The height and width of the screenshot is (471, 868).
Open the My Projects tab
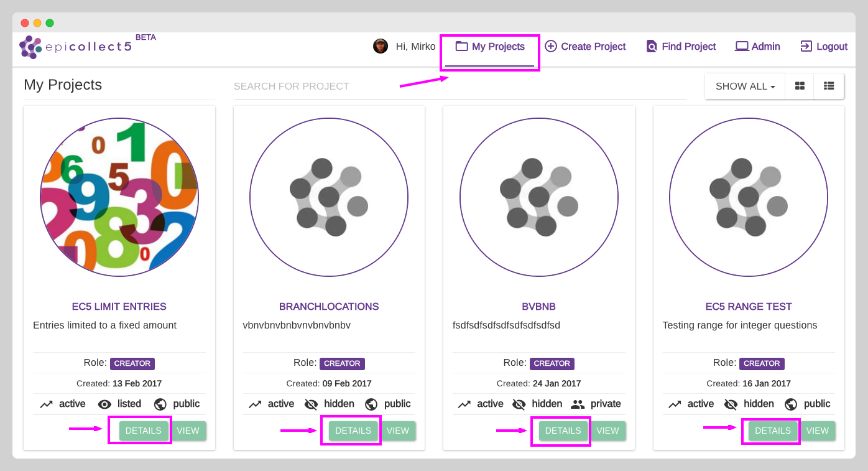pyautogui.click(x=490, y=47)
